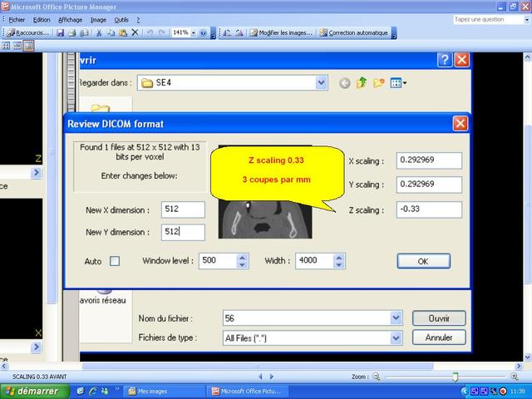532x399 pixels.
Task: Show next picture arrow in status bar
Action: [x=272, y=377]
